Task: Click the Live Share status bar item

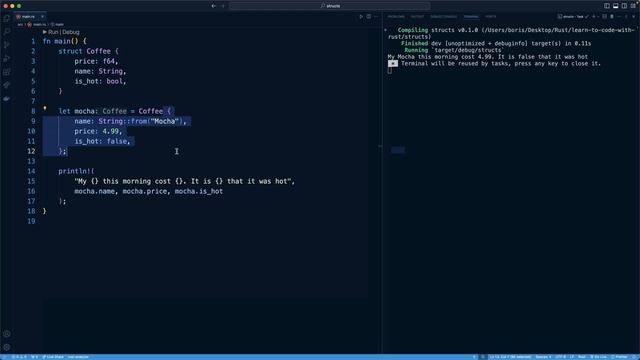Action: click(53, 357)
